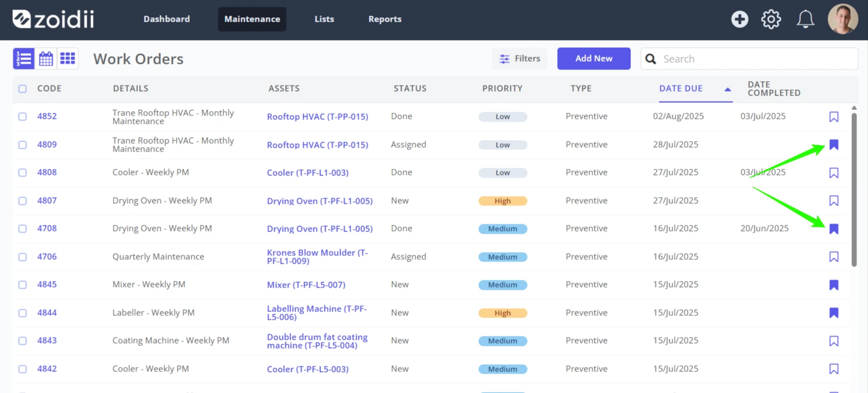
Task: Switch to calendar view
Action: point(46,58)
